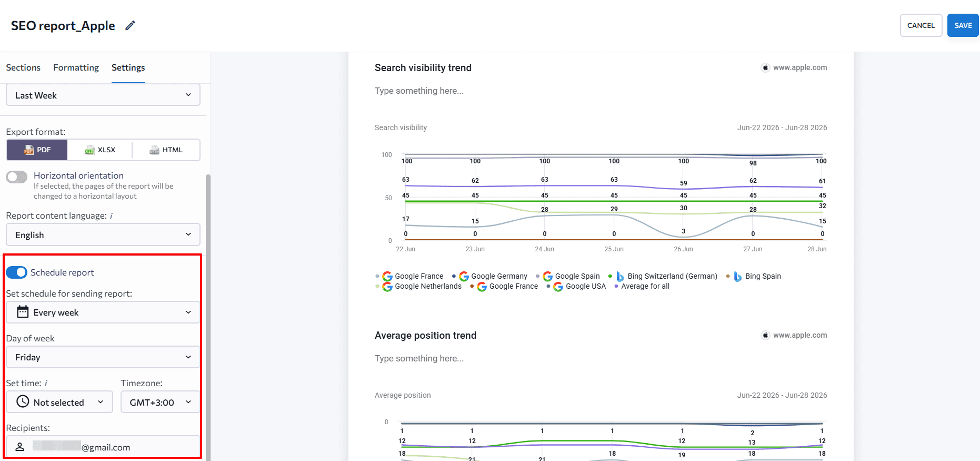Image resolution: width=980 pixels, height=461 pixels.
Task: Click the CANCEL button
Action: pos(921,25)
